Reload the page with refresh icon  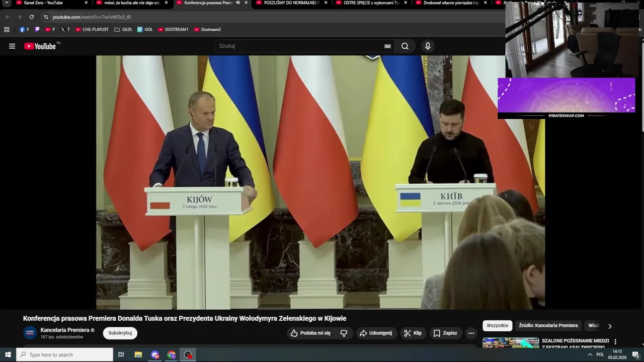click(32, 17)
